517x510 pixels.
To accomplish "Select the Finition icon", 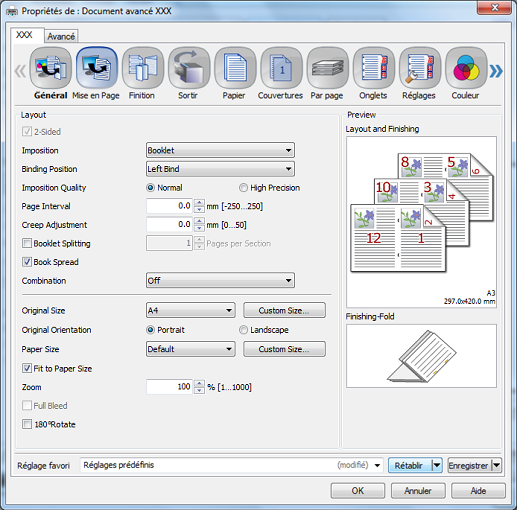I will (143, 68).
